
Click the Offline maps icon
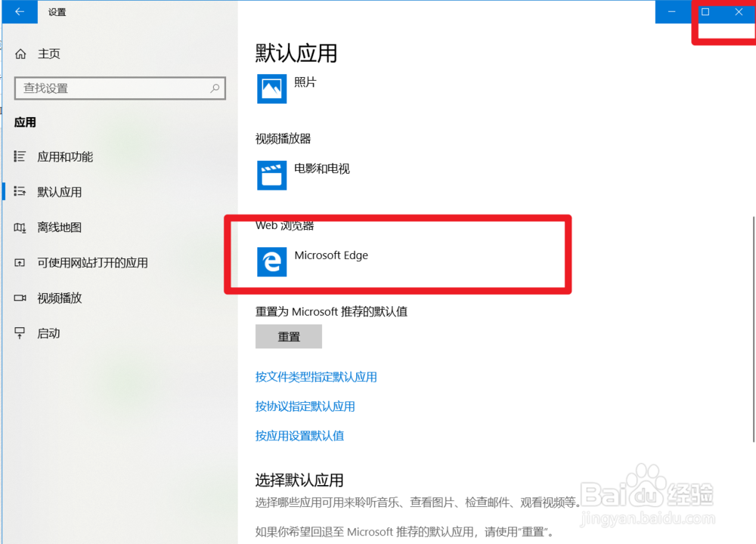(x=20, y=227)
